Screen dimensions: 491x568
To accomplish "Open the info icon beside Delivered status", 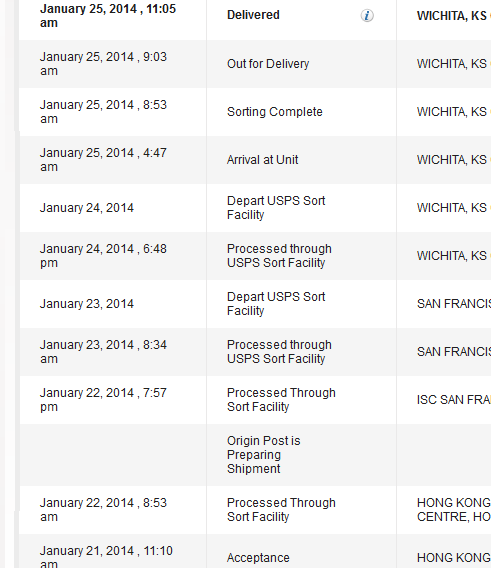I will (367, 16).
